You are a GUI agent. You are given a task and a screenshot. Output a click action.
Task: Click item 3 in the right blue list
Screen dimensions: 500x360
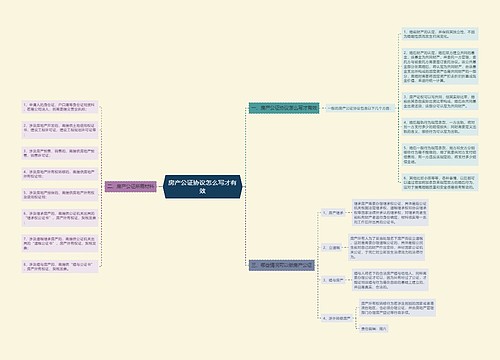click(440, 102)
